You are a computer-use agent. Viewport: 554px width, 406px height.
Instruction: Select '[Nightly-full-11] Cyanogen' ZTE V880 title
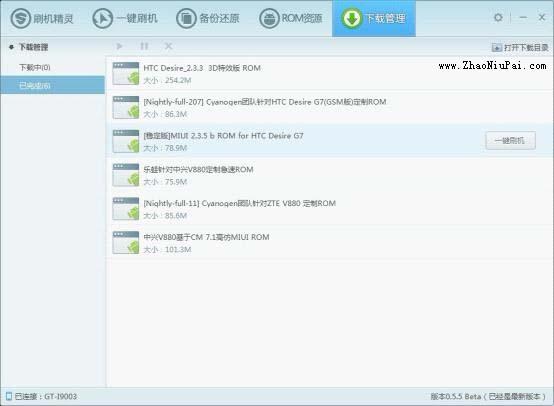240,203
